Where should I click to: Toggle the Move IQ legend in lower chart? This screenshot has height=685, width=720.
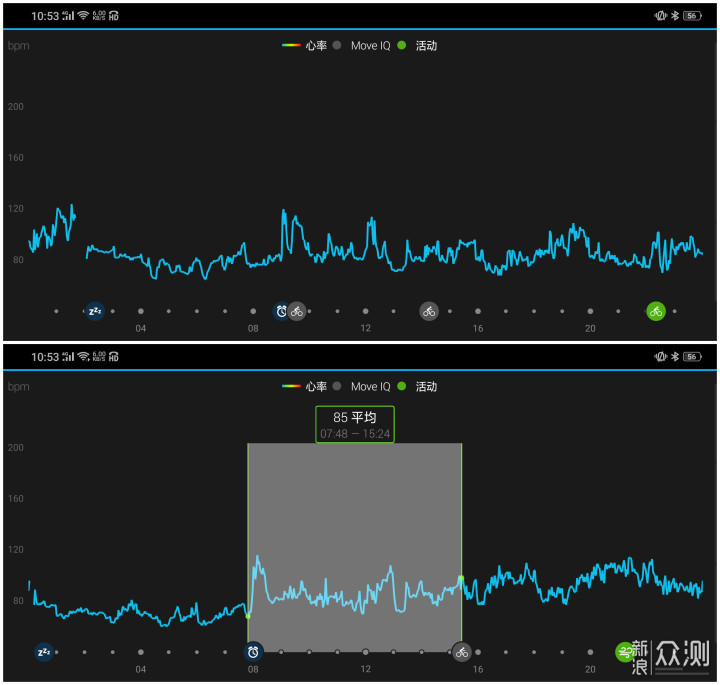361,386
